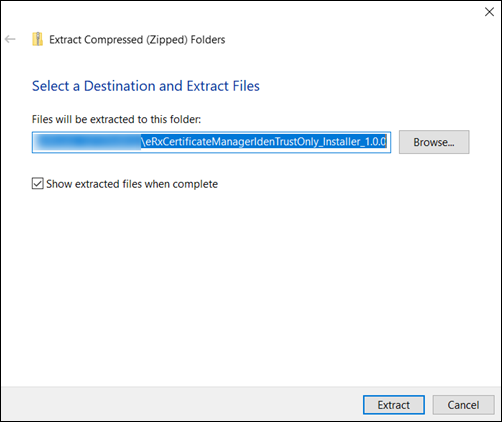502x422 pixels.
Task: Place cursor in eRxCertificateManagerIdenTrustOnly text
Action: point(230,142)
